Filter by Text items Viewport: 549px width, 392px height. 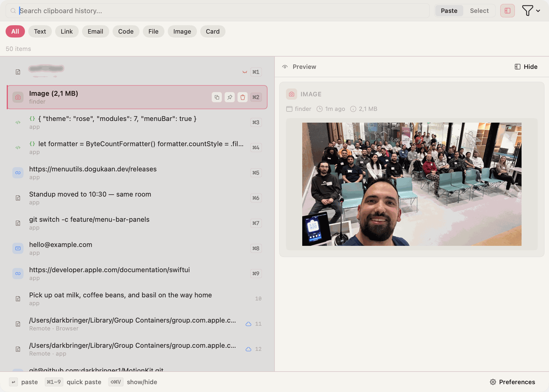coord(40,31)
